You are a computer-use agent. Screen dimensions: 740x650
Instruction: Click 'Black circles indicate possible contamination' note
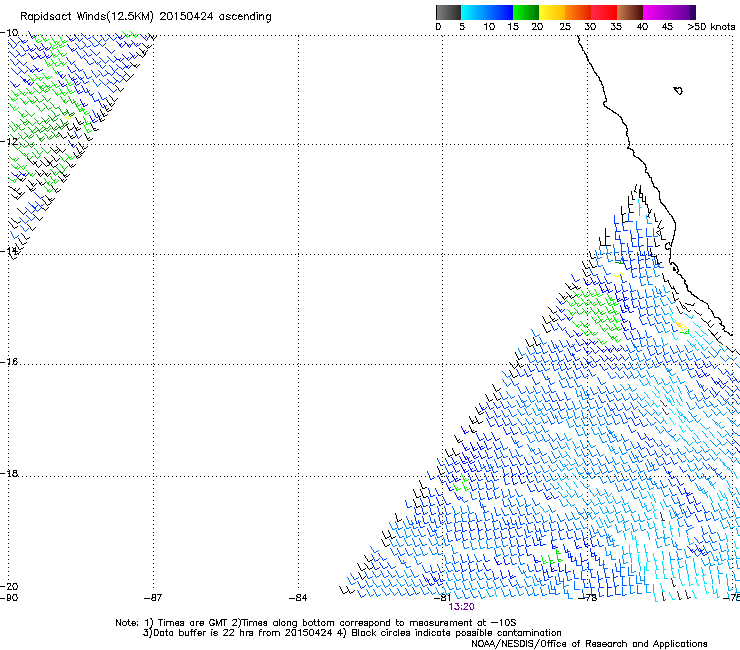[456, 633]
